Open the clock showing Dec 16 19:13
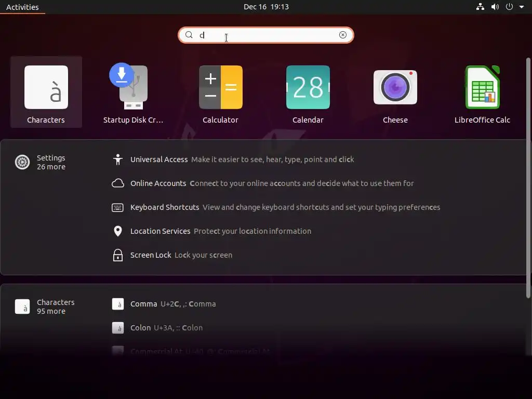Viewport: 532px width, 399px height. click(266, 7)
